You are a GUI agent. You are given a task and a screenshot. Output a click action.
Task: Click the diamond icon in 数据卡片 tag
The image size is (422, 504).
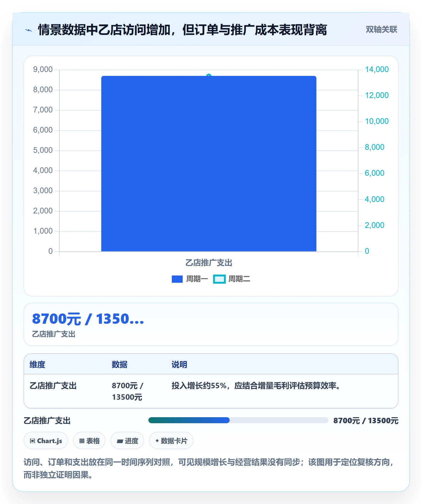[157, 441]
